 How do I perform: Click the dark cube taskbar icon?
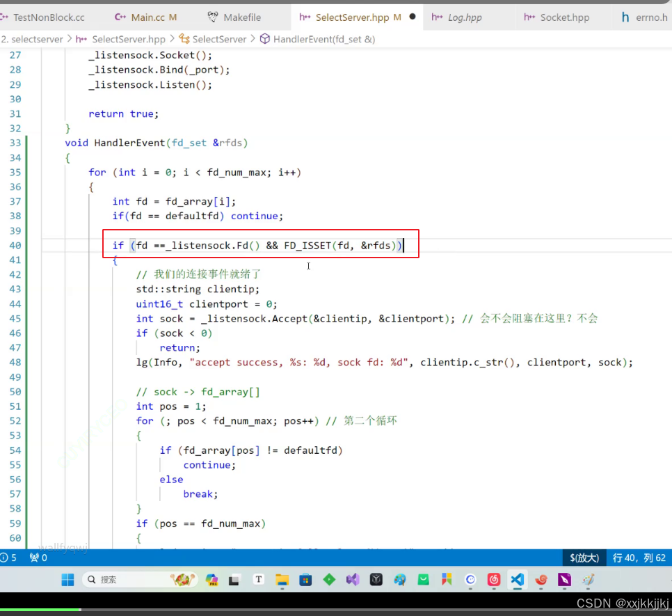pos(376,580)
